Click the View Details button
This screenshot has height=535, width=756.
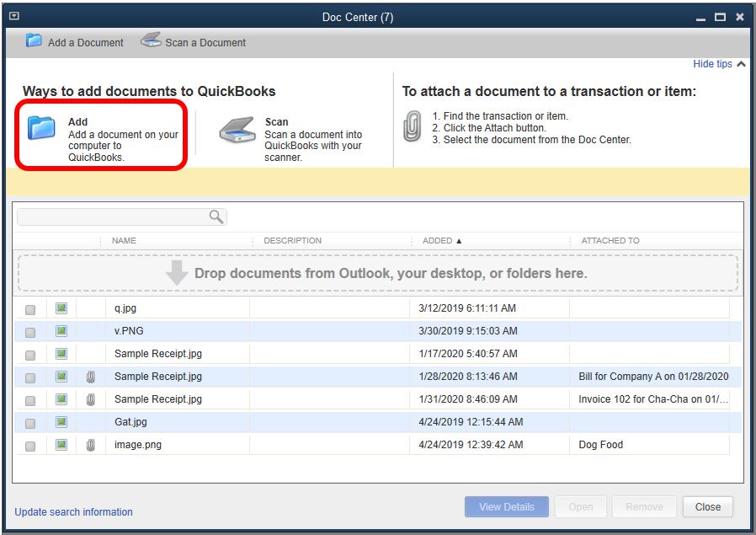point(506,506)
